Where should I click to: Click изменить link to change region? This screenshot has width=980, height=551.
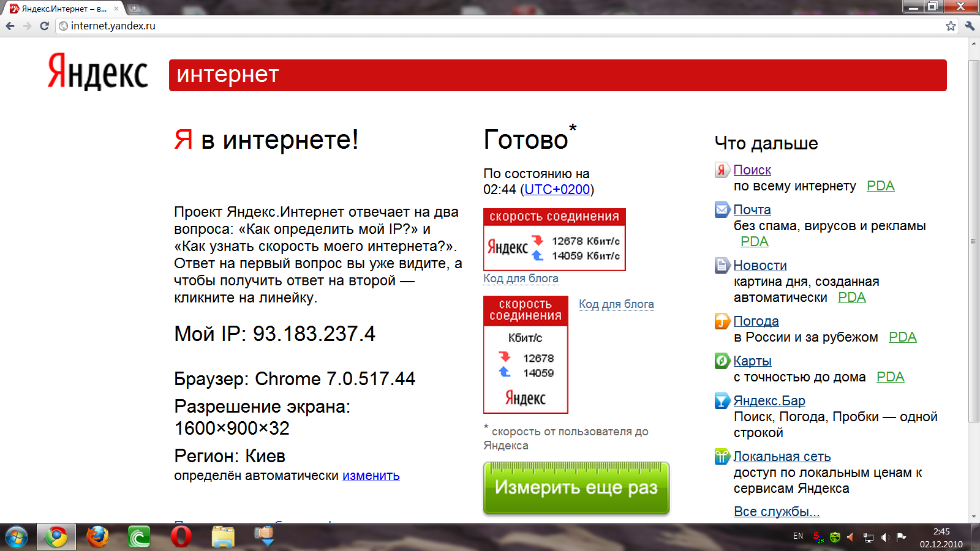371,476
